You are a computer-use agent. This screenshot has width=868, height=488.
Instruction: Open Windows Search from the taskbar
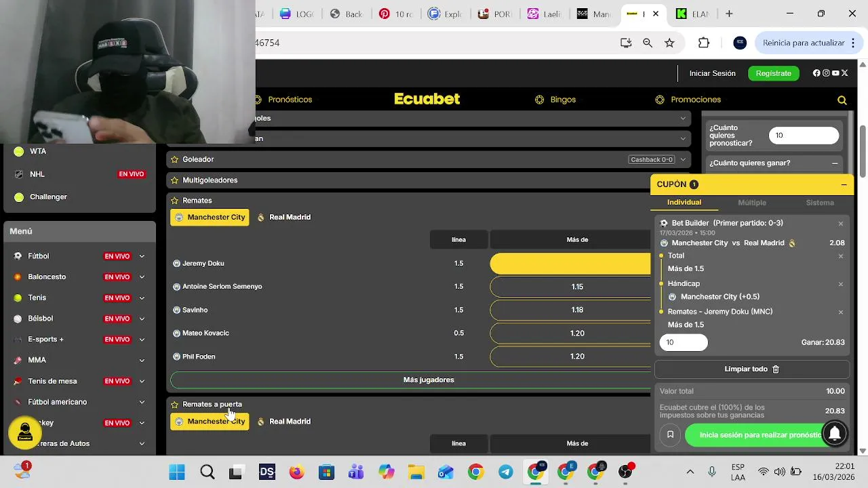(208, 472)
